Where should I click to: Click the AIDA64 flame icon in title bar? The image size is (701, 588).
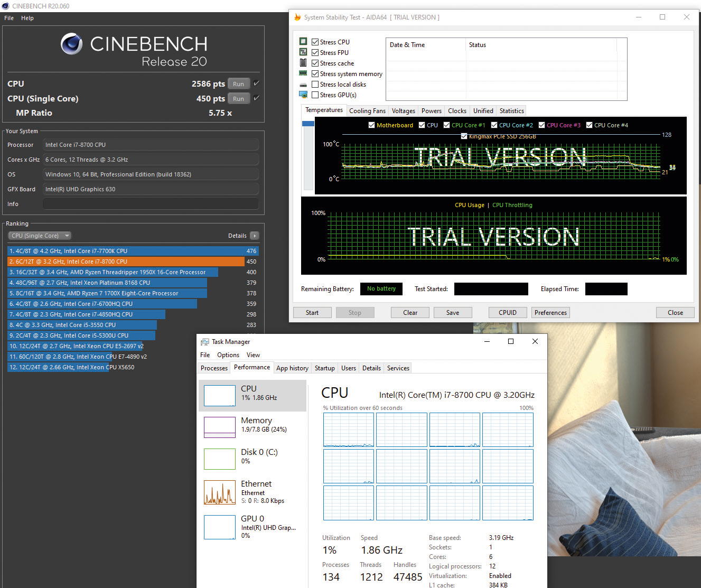(x=297, y=17)
